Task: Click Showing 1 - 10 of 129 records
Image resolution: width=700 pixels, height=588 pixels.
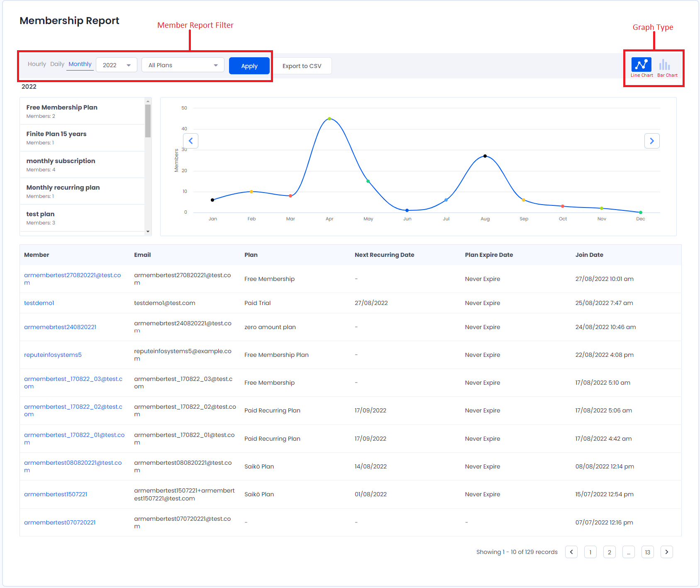Action: 517,552
